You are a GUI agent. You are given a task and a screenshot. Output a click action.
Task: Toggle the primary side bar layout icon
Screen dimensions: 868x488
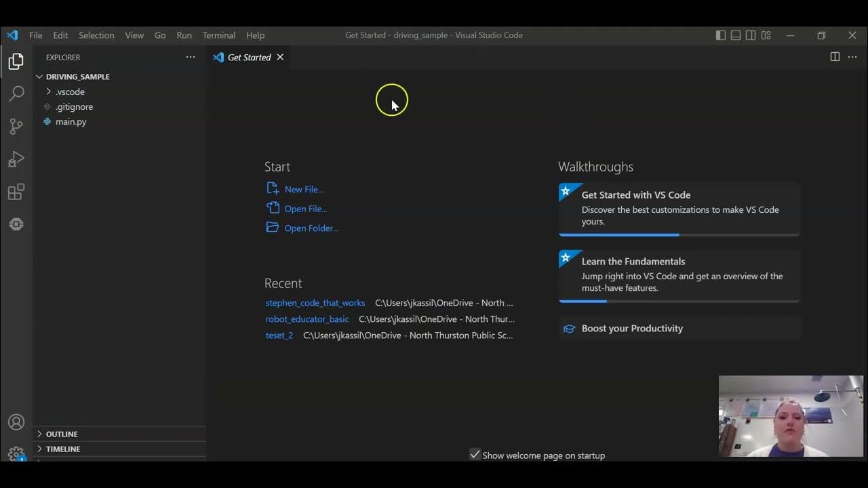point(721,35)
